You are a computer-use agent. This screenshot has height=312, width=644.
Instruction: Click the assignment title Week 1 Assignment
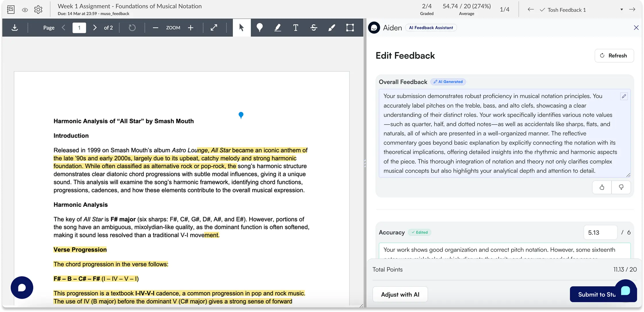pos(129,6)
